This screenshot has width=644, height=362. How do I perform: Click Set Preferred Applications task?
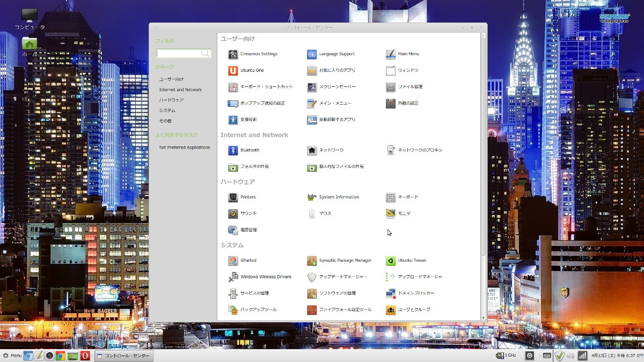point(185,147)
